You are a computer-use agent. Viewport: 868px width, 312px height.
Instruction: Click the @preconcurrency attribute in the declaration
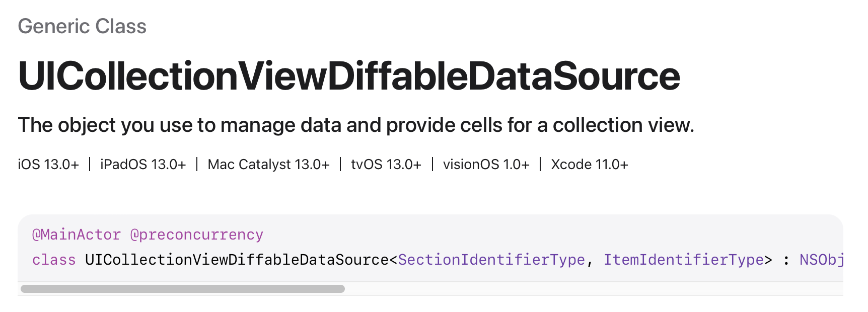196,235
